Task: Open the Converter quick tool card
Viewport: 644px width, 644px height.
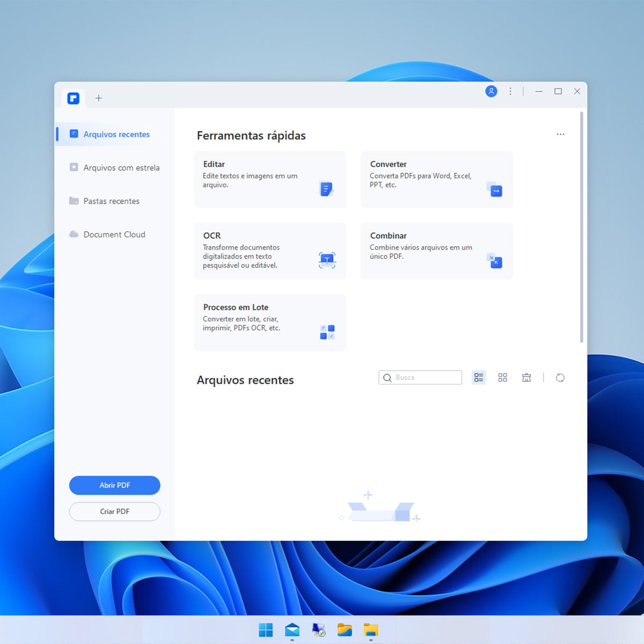Action: (437, 179)
